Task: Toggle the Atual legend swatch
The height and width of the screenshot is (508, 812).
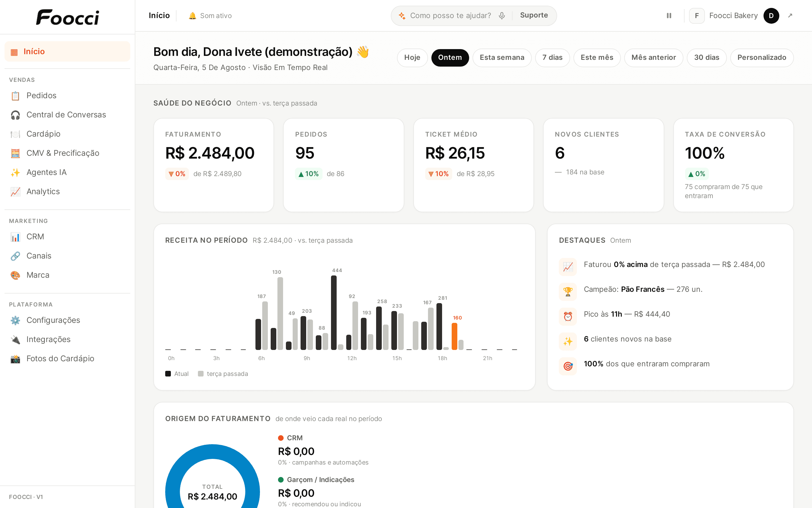Action: (x=168, y=374)
